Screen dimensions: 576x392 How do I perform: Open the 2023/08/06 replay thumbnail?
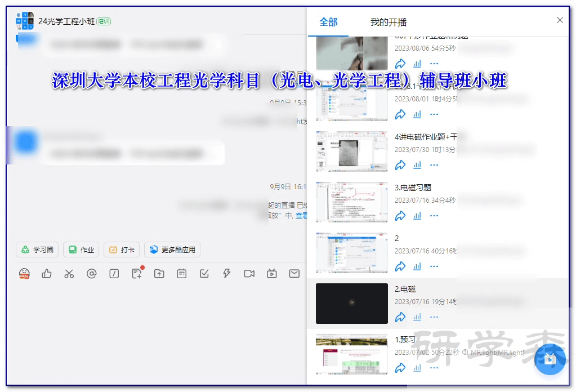click(x=352, y=54)
